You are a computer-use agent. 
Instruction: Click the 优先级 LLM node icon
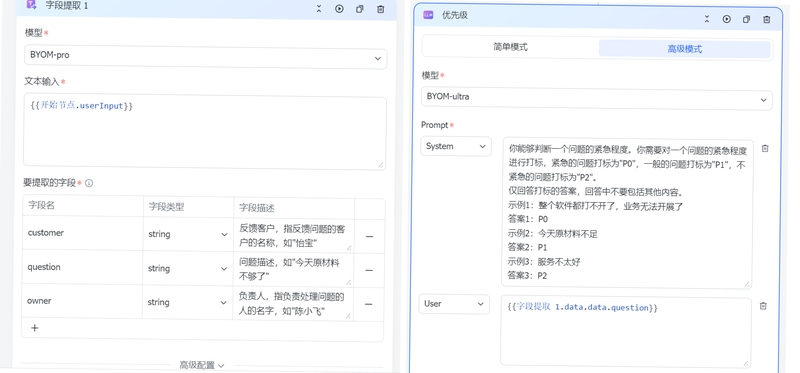(x=428, y=15)
